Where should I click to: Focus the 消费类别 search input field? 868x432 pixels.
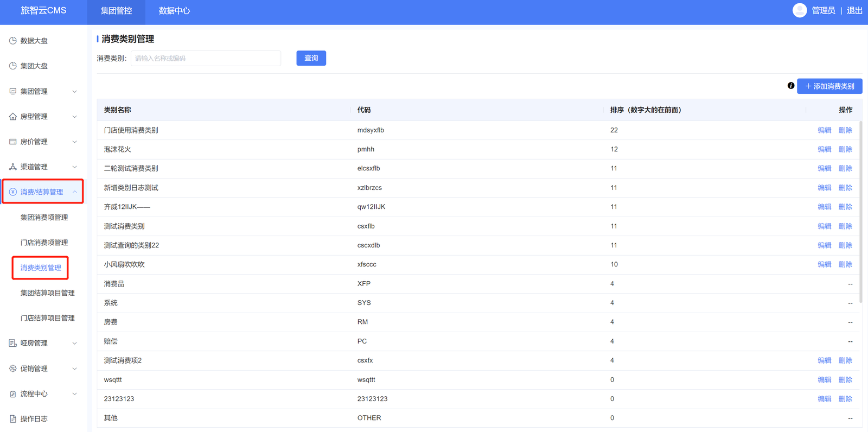206,58
